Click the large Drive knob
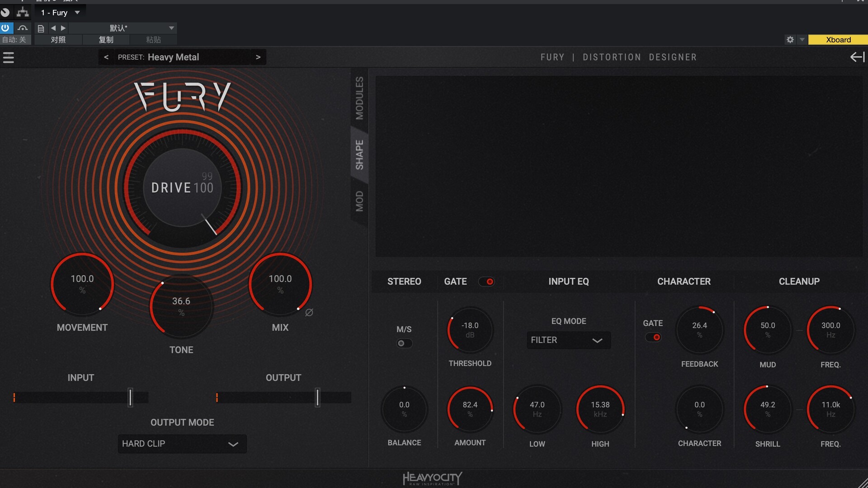 coord(182,188)
